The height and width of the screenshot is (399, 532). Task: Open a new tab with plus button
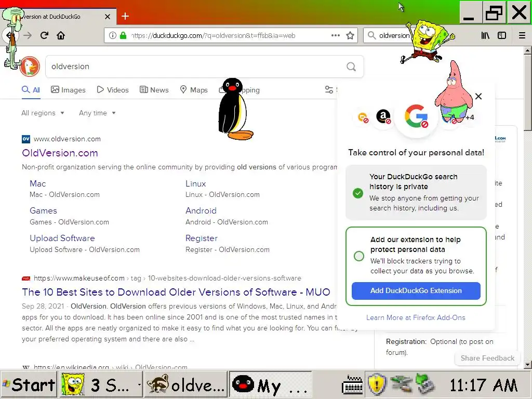click(125, 16)
